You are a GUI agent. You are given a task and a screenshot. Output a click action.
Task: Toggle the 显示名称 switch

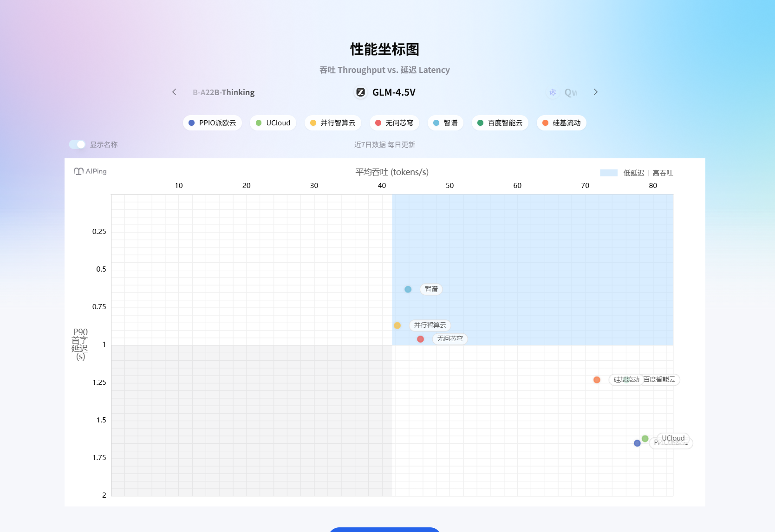tap(77, 144)
